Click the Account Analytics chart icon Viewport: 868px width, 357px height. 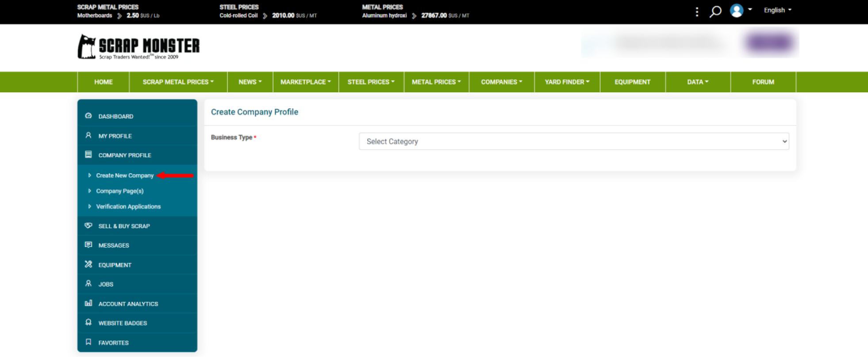pos(88,303)
